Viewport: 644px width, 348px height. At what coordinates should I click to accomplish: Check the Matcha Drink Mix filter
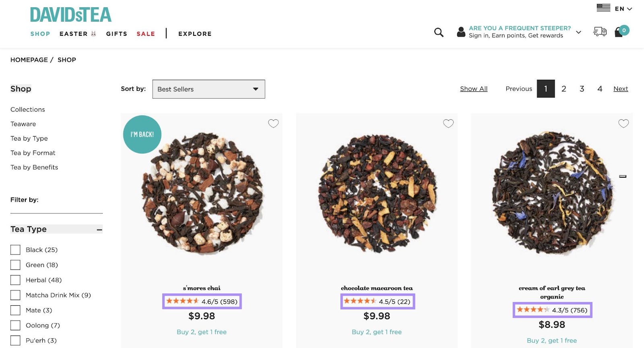tap(15, 295)
